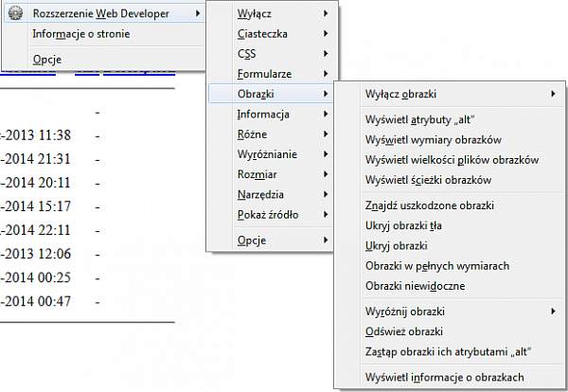568x392 pixels.
Task: Select Wyświetl wymiary obrazków
Action: (x=427, y=139)
